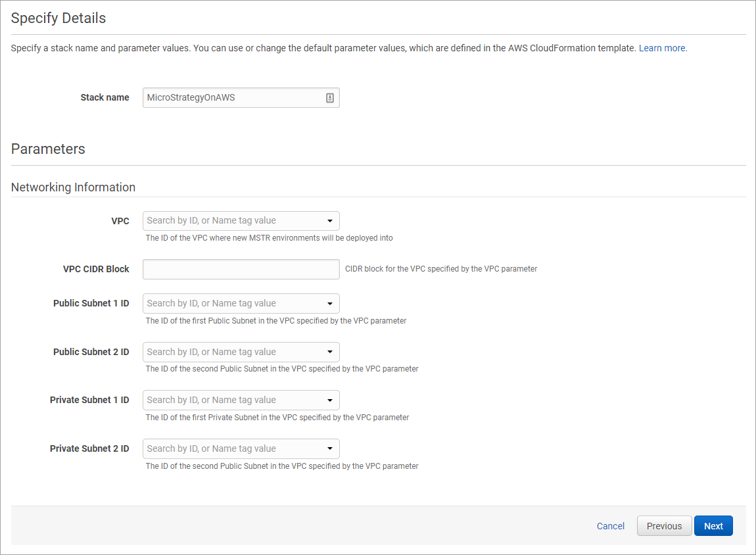
Task: Proceed with the blue Next button
Action: (x=713, y=526)
